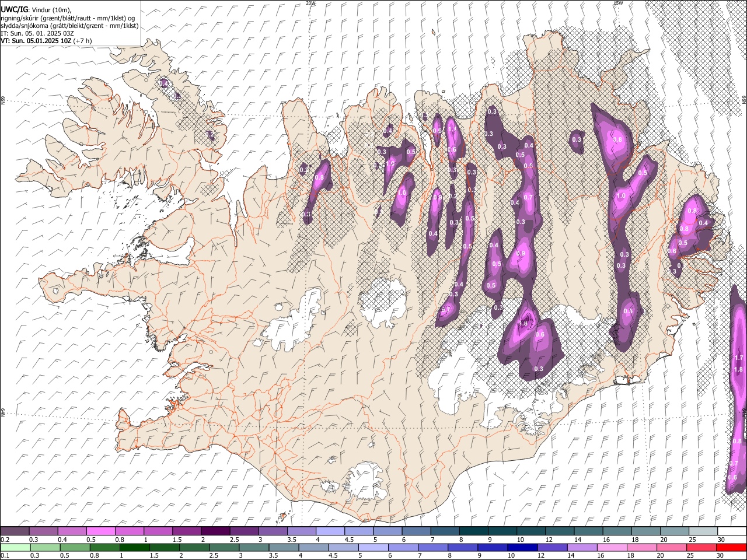
Task: Pick the light pink 16 swatch in rain scale
Action: 611,547
